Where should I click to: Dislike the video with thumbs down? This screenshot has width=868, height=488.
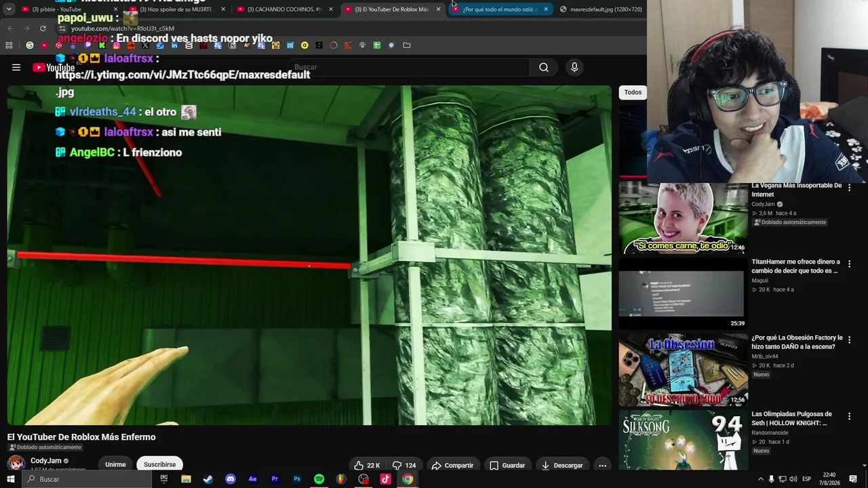coord(404,465)
